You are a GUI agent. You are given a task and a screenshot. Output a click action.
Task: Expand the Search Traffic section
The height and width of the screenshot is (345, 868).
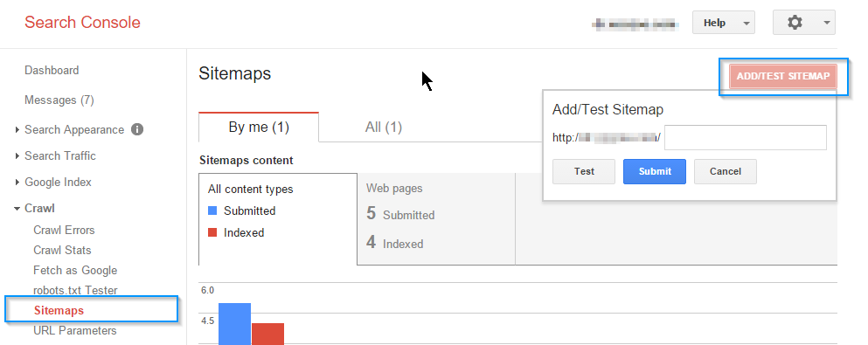pos(17,156)
